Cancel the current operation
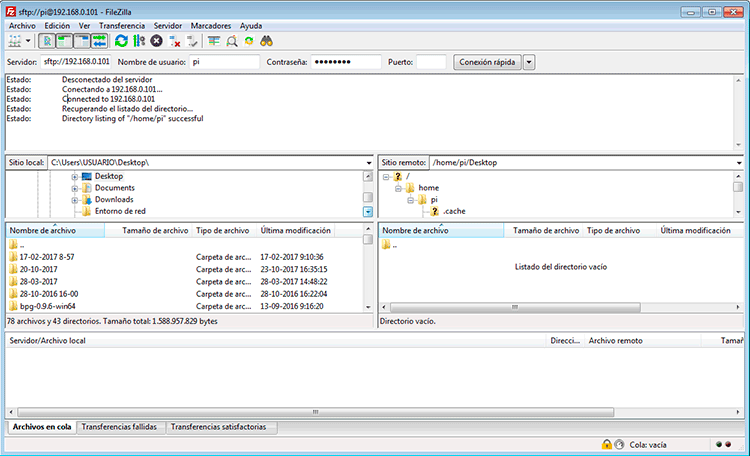This screenshot has width=750, height=456. pos(156,41)
